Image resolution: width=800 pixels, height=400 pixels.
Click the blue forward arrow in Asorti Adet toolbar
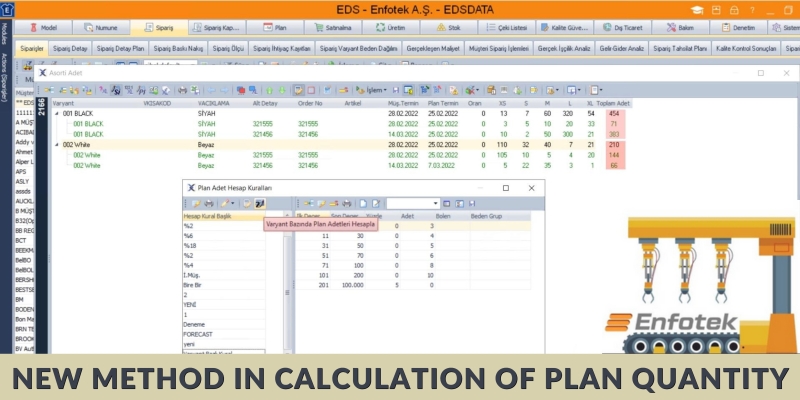coord(224,90)
